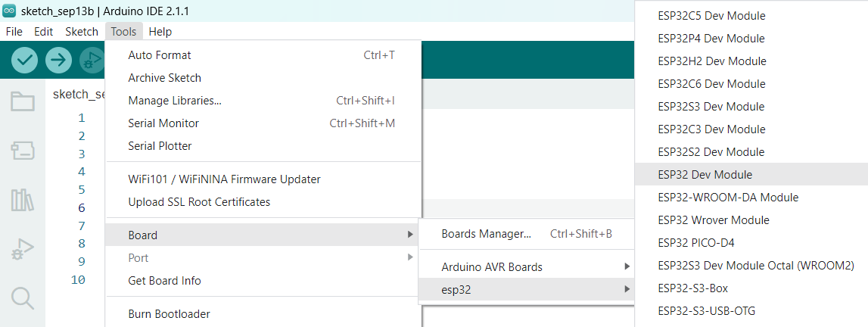
Task: Open the Library Manager sidebar icon
Action: [23, 200]
